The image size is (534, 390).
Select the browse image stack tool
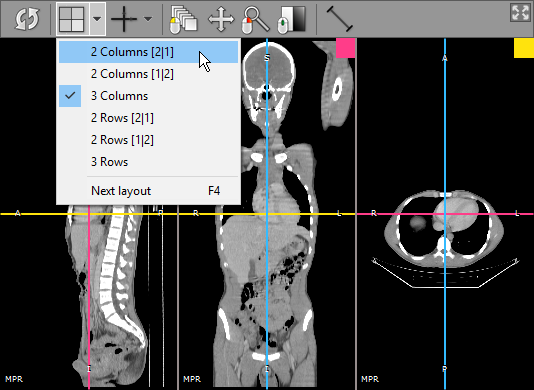[x=183, y=19]
